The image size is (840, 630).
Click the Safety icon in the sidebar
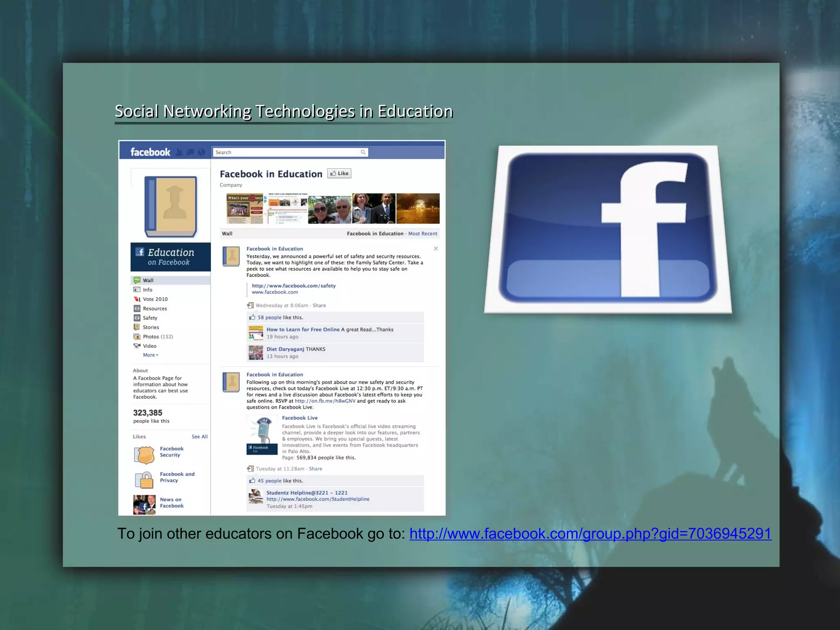pos(137,318)
